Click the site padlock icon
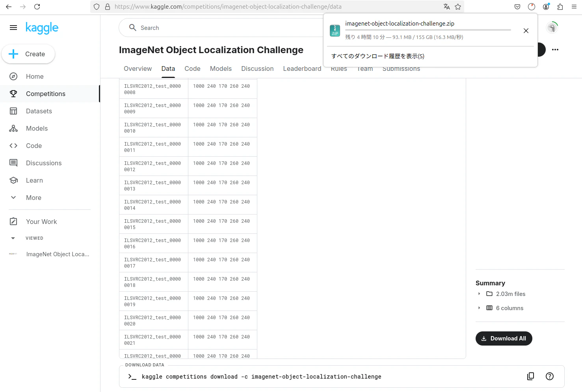Image resolution: width=582 pixels, height=392 pixels. point(108,7)
